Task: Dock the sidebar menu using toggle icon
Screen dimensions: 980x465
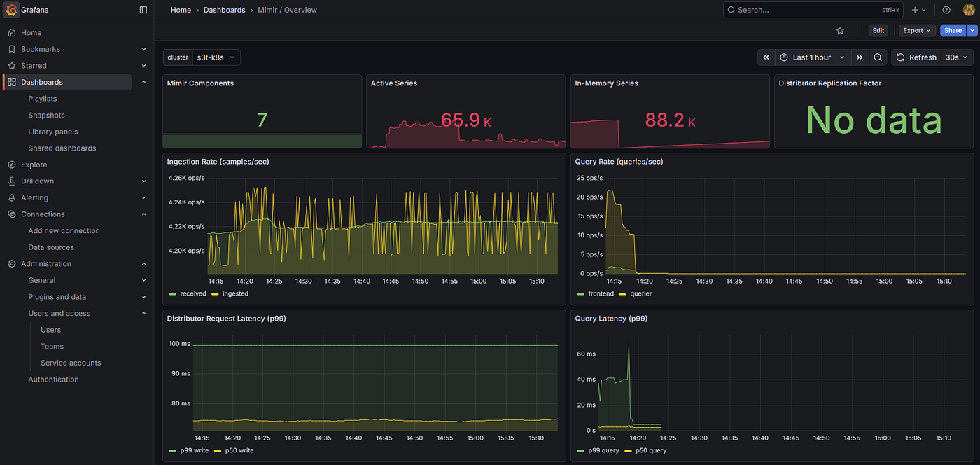Action: point(143,10)
